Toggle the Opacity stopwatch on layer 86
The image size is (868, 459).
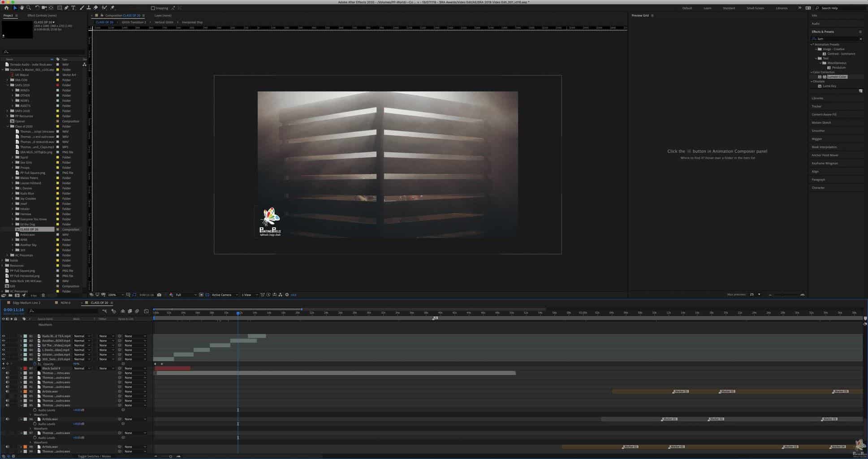(x=35, y=364)
